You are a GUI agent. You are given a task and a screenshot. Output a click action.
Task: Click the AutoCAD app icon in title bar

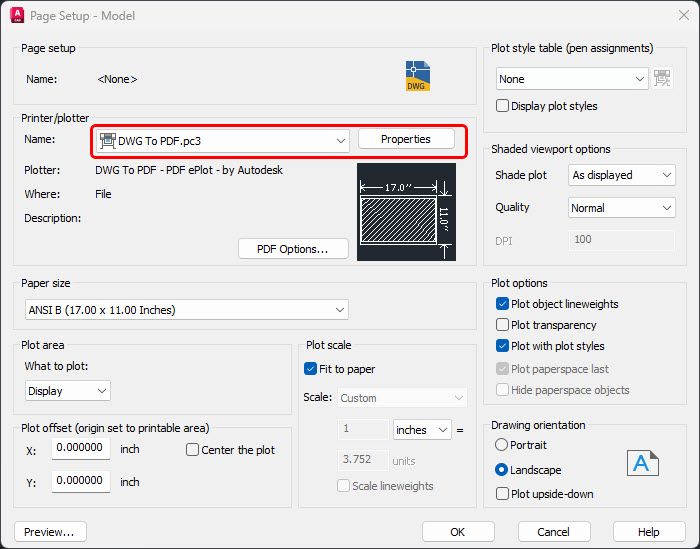click(17, 15)
